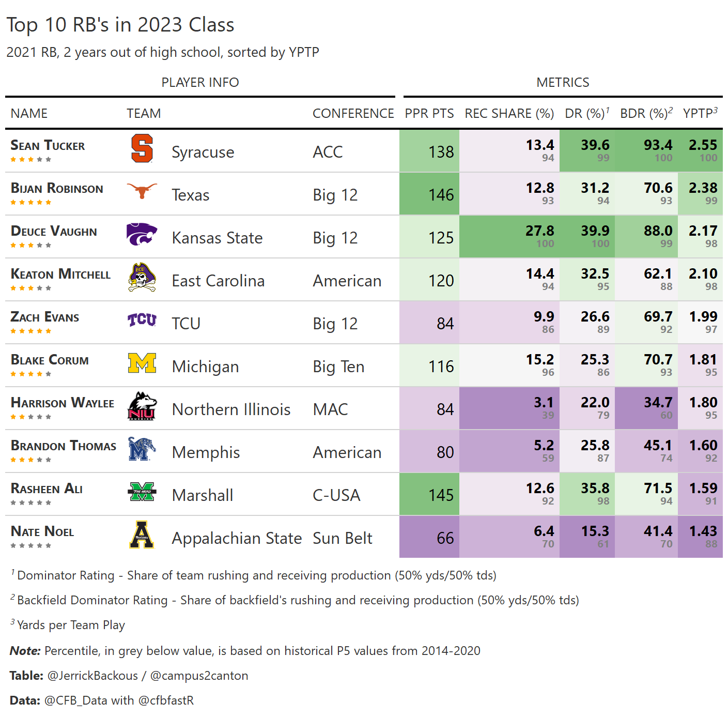Viewport: 728px width, 717px height.
Task: Click the Texas Longhorns logo
Action: 142,191
